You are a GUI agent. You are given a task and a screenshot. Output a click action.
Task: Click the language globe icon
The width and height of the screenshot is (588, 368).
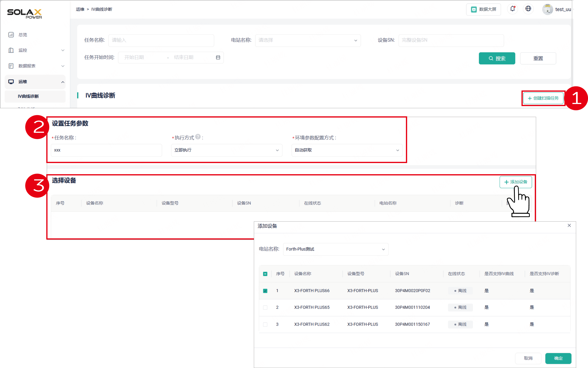pyautogui.click(x=528, y=9)
